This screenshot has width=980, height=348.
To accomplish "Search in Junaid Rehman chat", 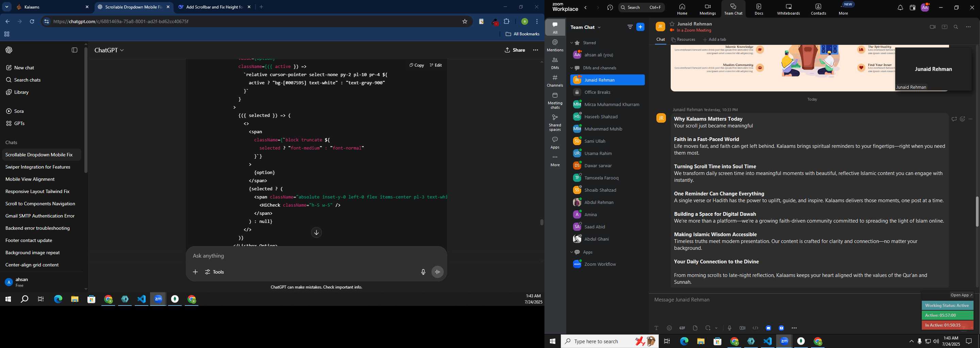I will pyautogui.click(x=956, y=27).
